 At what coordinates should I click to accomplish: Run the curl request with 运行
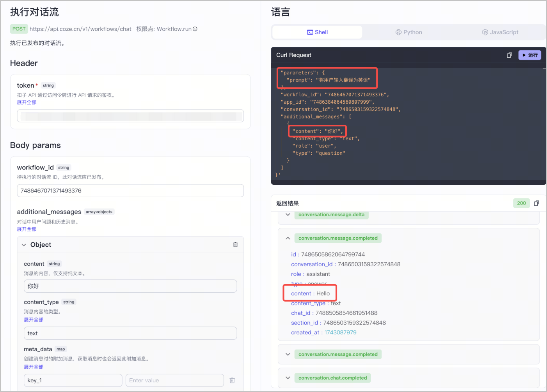click(530, 55)
